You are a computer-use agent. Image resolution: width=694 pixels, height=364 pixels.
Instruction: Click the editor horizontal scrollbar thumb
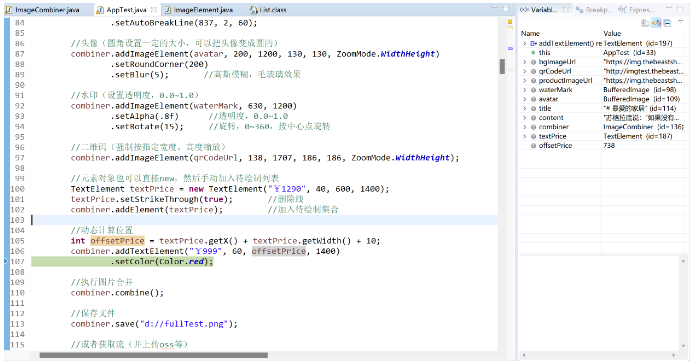point(154,355)
